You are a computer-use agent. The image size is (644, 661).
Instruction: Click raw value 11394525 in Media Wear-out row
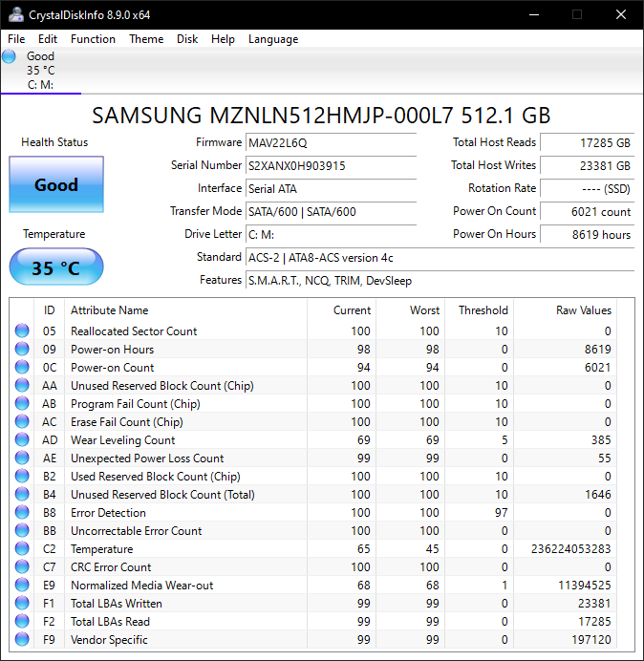[585, 586]
